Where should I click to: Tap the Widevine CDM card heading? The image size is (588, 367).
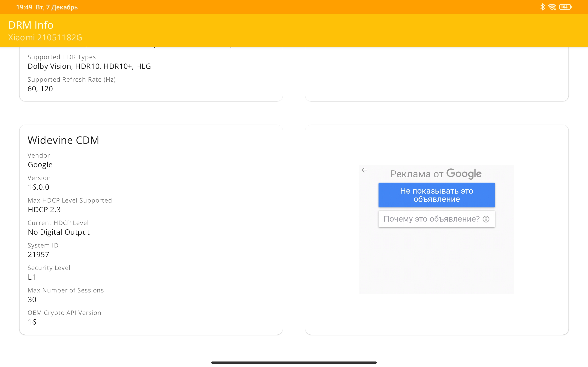point(63,140)
